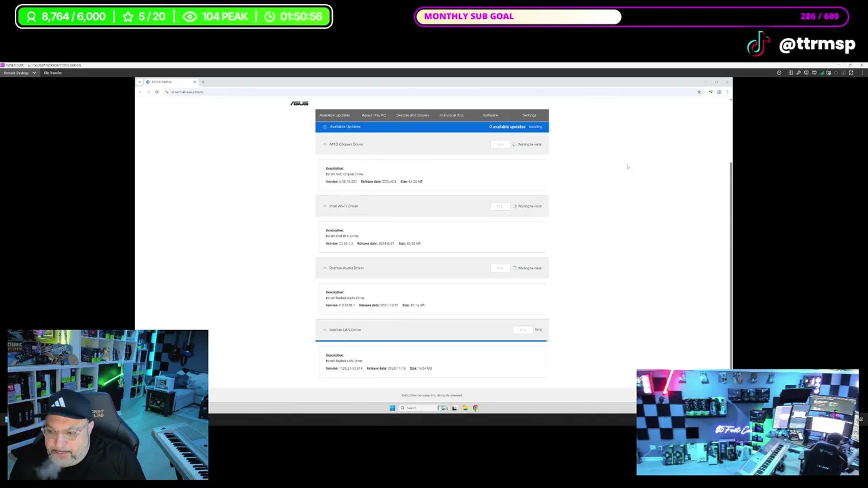Open the browser tab search dropdown
Screen dimensions: 868x488
pos(139,82)
